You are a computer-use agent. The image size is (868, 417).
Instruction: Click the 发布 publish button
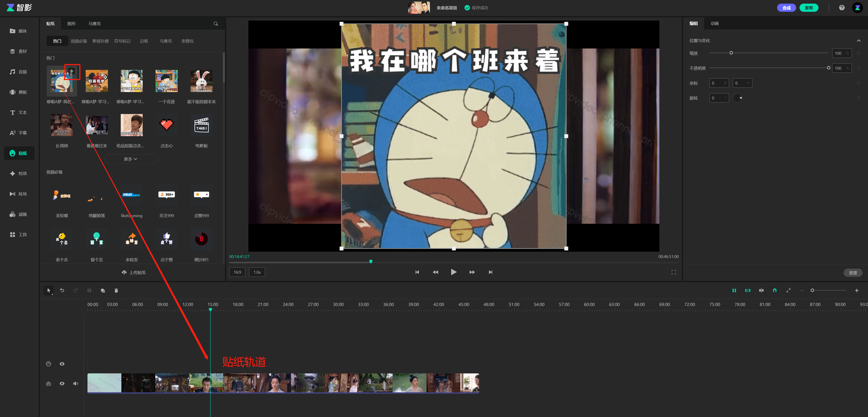point(809,8)
